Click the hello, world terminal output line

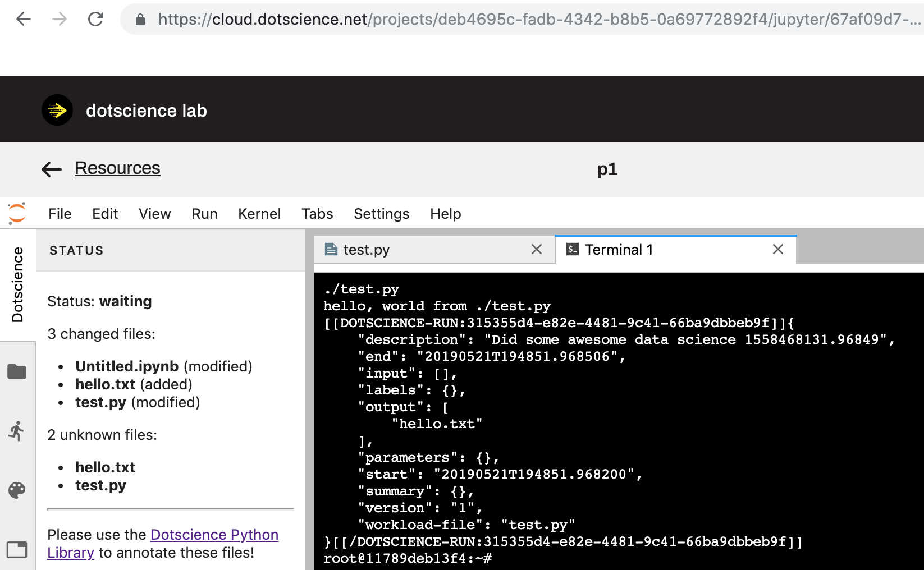click(437, 306)
